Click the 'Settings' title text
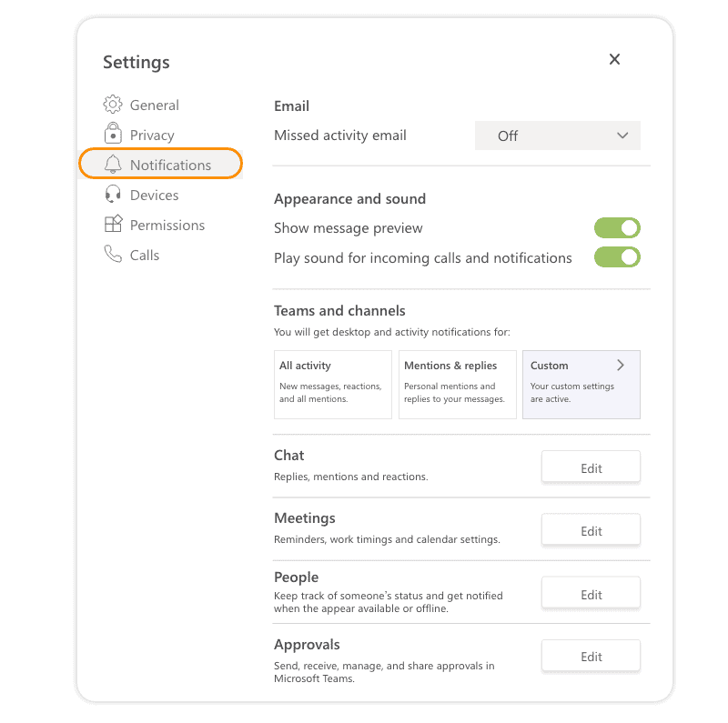 [x=136, y=63]
